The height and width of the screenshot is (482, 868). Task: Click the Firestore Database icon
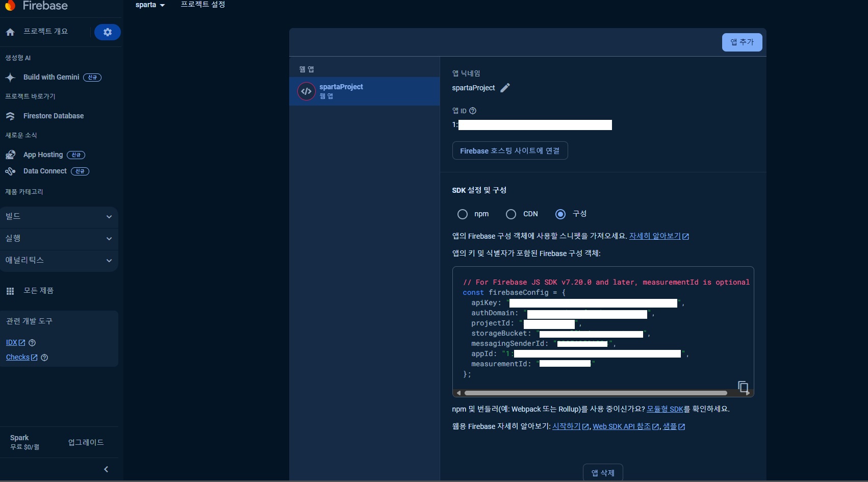coord(10,116)
